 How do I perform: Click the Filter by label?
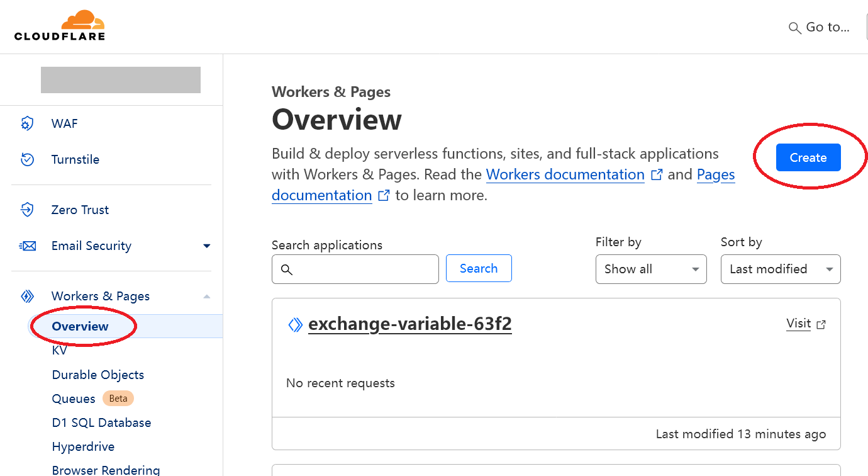pos(618,242)
